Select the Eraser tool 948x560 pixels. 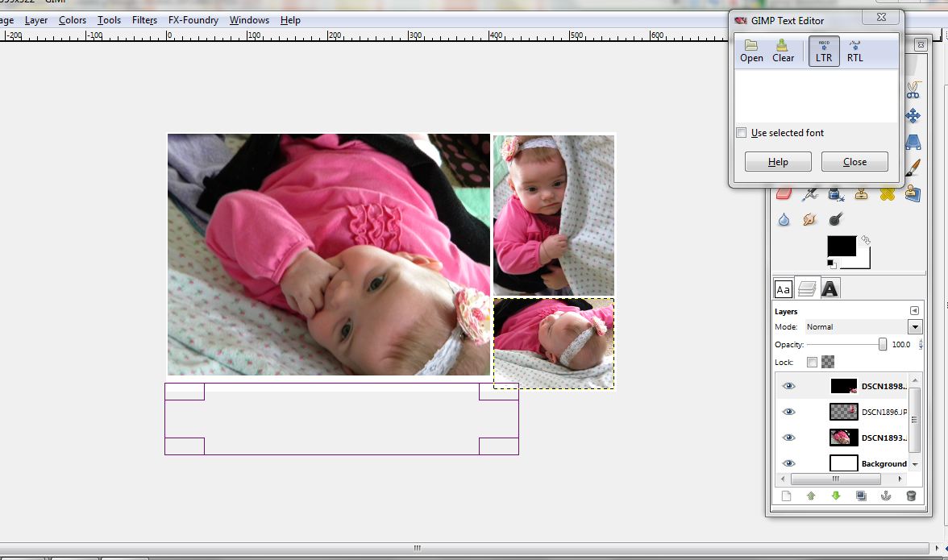click(x=784, y=194)
